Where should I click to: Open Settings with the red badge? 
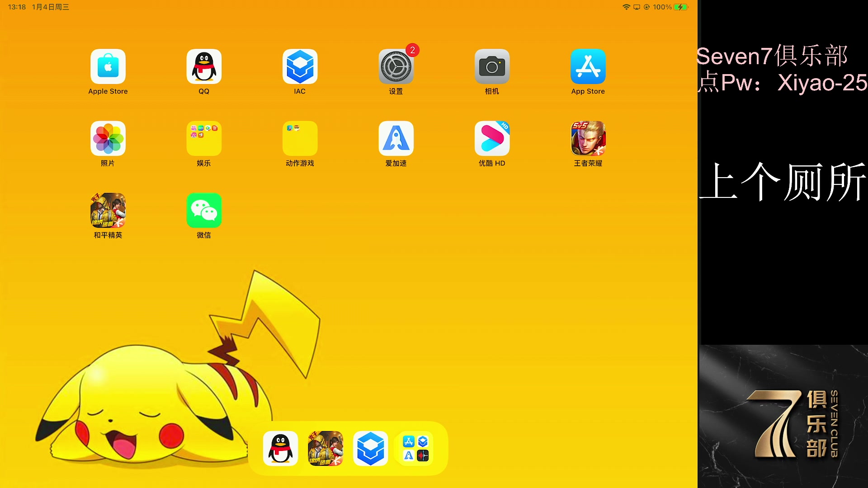[396, 66]
